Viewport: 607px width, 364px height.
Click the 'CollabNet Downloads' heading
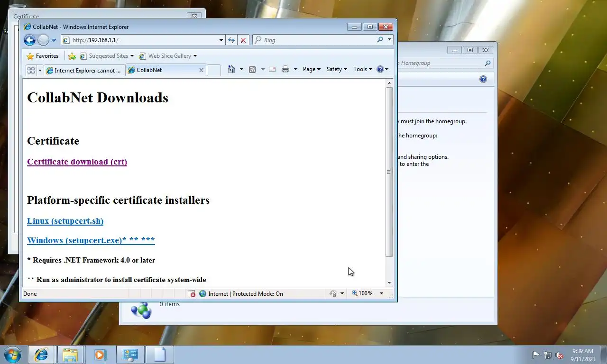pos(98,98)
